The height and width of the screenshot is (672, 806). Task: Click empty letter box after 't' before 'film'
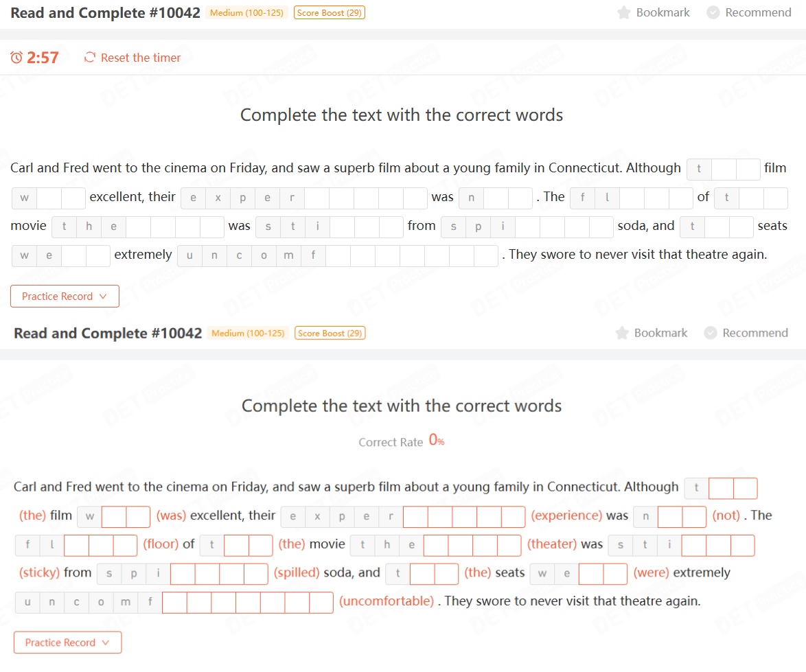click(x=724, y=169)
